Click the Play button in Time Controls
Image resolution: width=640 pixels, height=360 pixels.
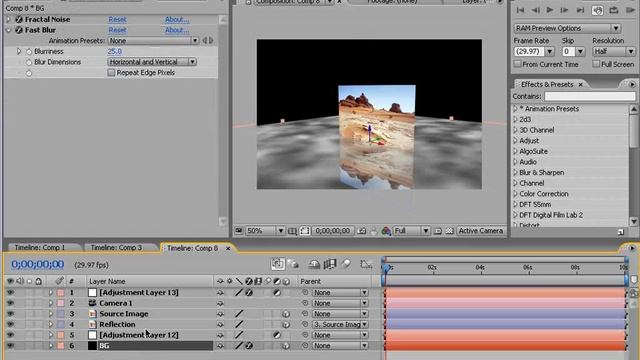coord(550,10)
